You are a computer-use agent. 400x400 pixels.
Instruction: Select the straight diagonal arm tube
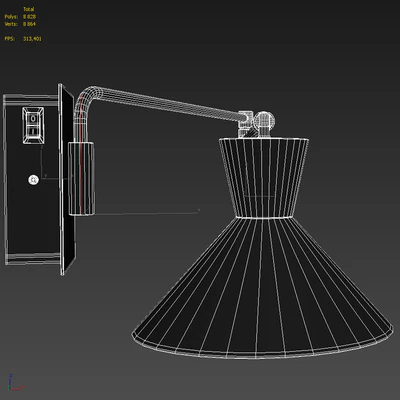point(170,103)
